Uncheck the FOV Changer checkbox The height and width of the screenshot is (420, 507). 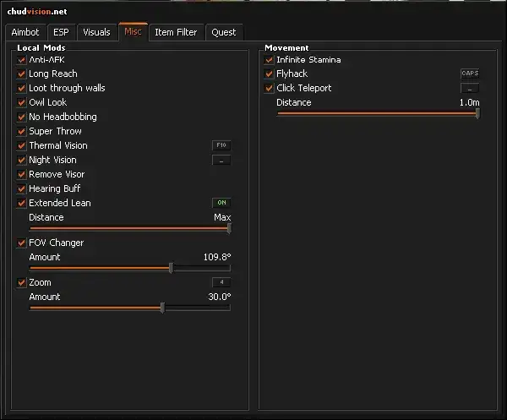click(22, 243)
